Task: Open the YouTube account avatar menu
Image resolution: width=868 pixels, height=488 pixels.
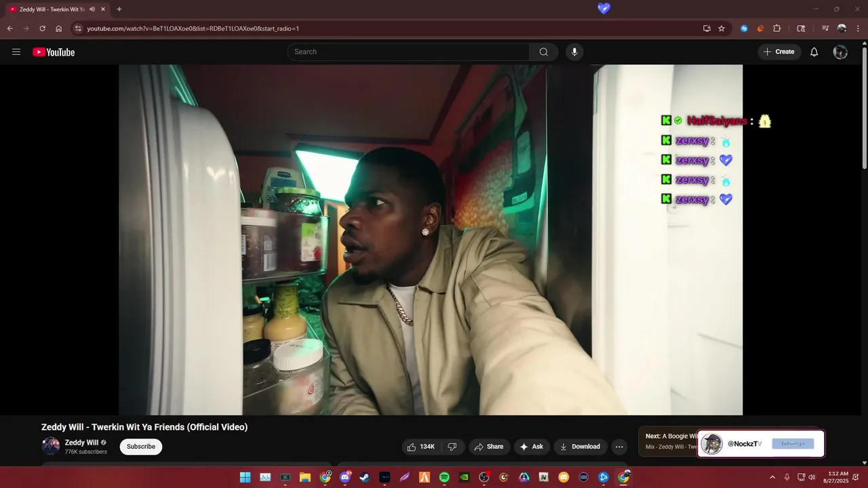Action: coord(840,52)
